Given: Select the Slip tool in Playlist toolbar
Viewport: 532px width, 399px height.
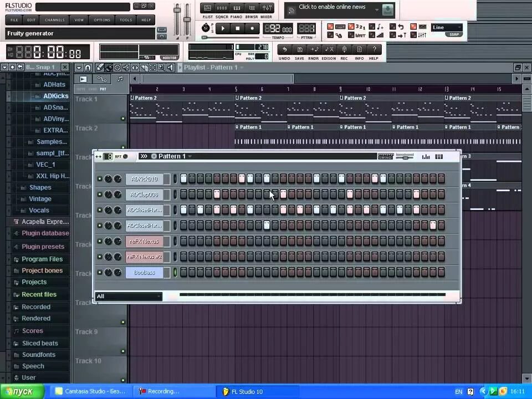Looking at the screenshot, I should [135, 67].
